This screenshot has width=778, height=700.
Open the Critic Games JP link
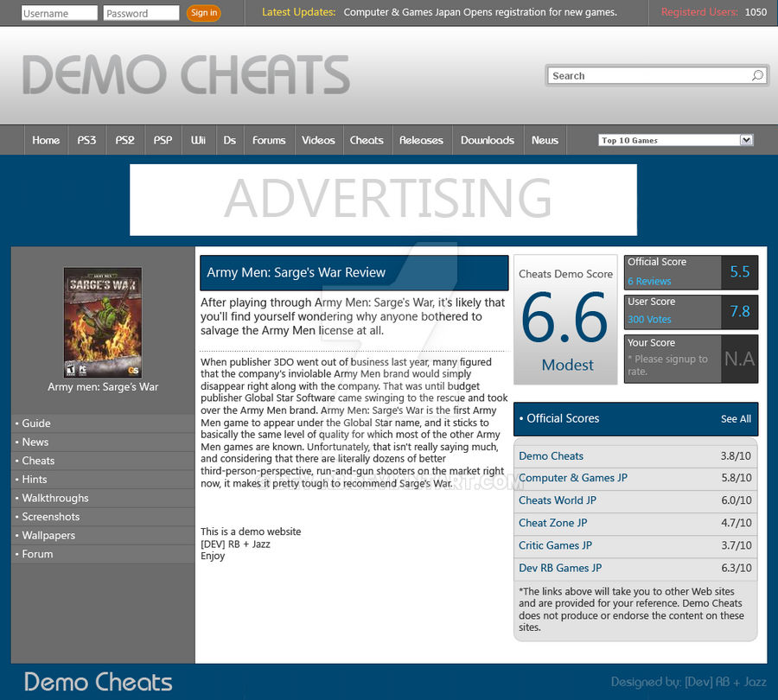(555, 545)
